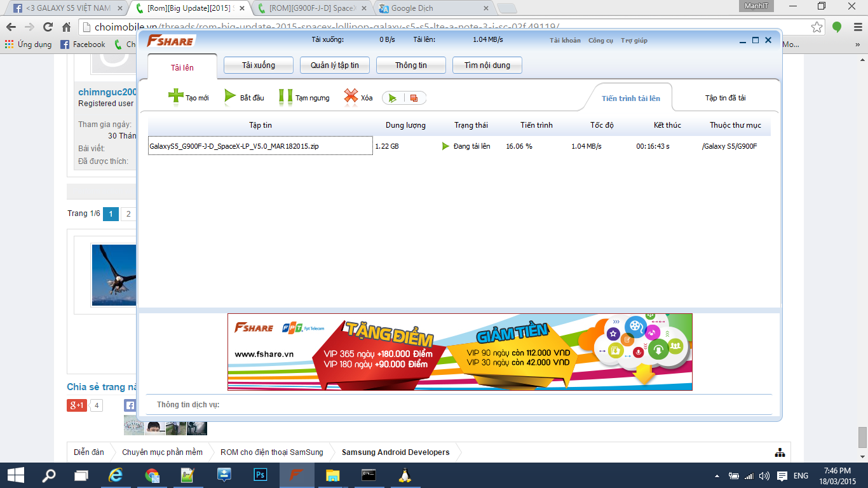
Task: Open the Tìm nội dung tab
Action: [x=487, y=65]
